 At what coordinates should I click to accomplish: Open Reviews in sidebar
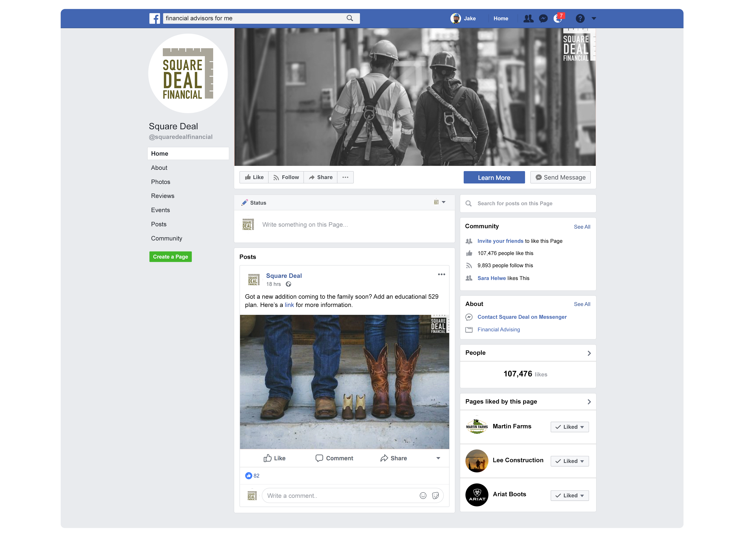click(163, 196)
